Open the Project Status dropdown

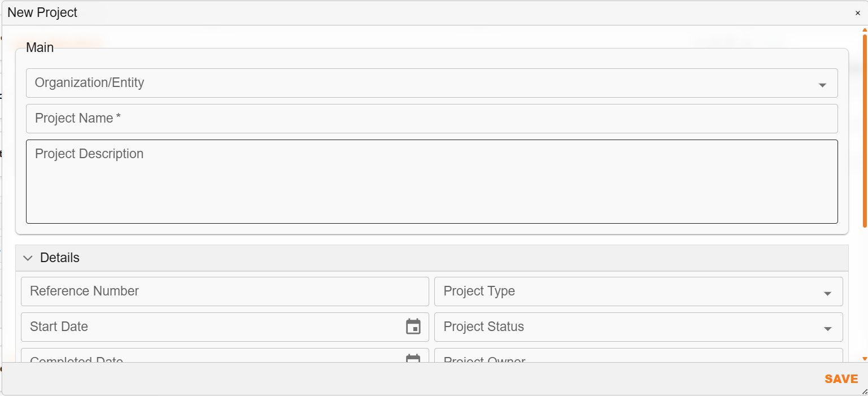[x=621, y=327]
